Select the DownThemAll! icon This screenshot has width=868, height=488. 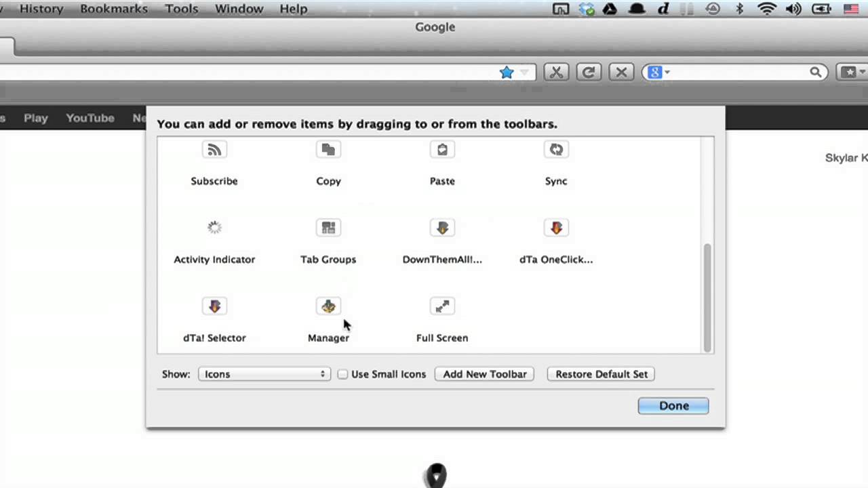point(442,228)
